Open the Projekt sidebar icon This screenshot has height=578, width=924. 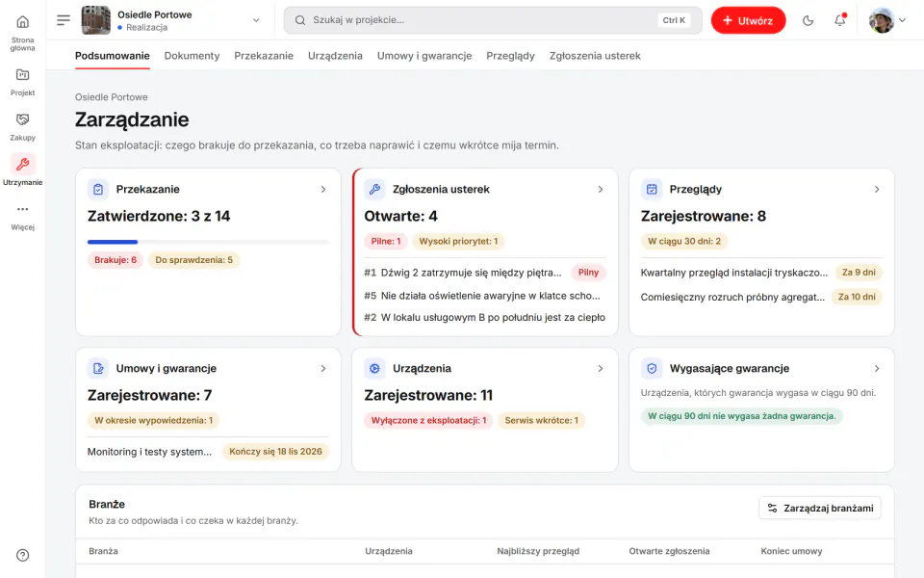22,75
